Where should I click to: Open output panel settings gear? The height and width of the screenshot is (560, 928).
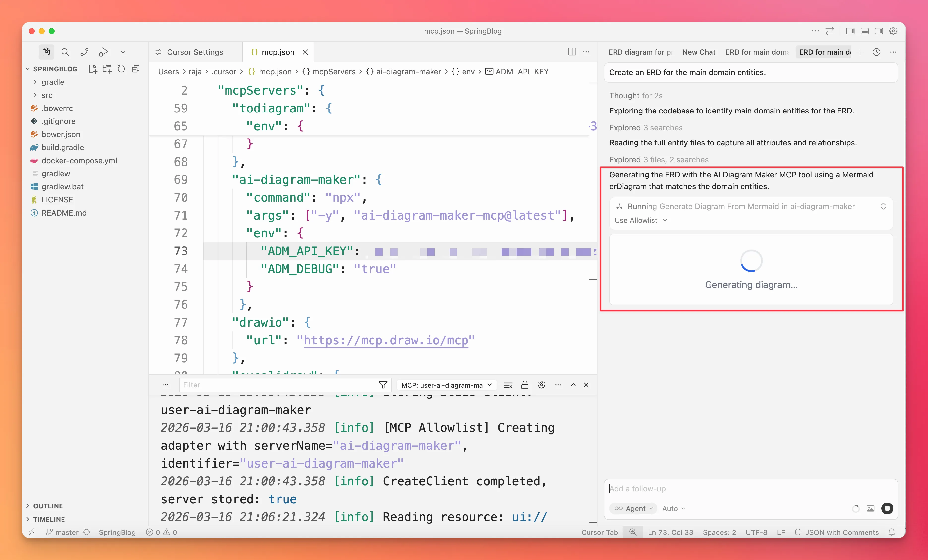542,385
